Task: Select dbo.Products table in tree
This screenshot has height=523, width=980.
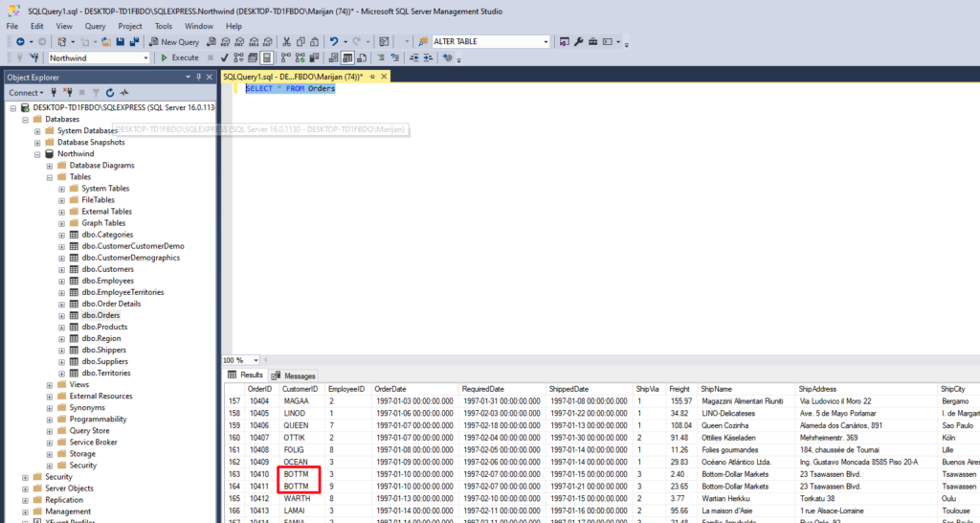Action: [x=103, y=327]
